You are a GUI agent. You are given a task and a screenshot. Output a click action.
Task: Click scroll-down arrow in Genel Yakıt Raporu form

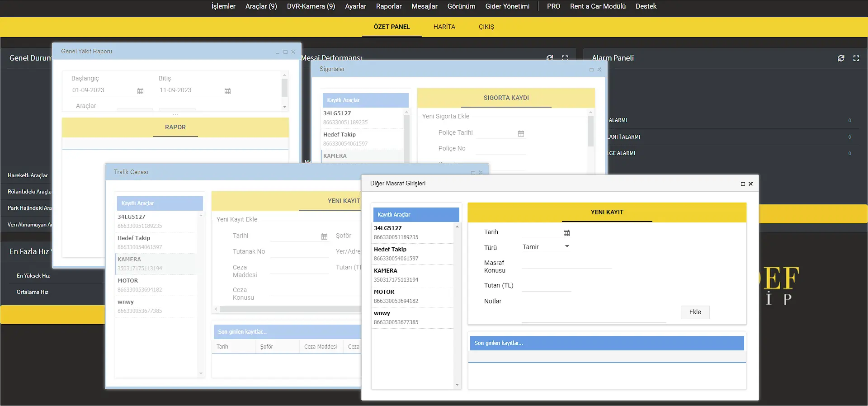pyautogui.click(x=284, y=107)
